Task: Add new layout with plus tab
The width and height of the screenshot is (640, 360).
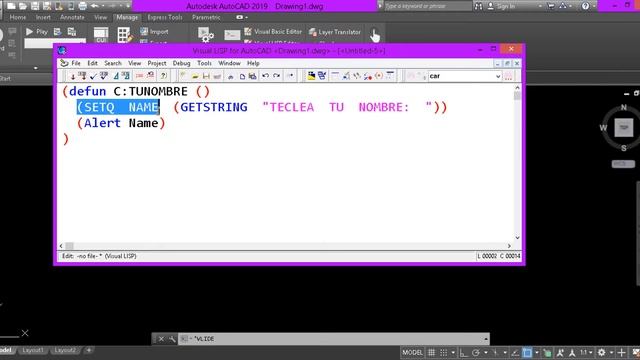Action: [x=89, y=350]
